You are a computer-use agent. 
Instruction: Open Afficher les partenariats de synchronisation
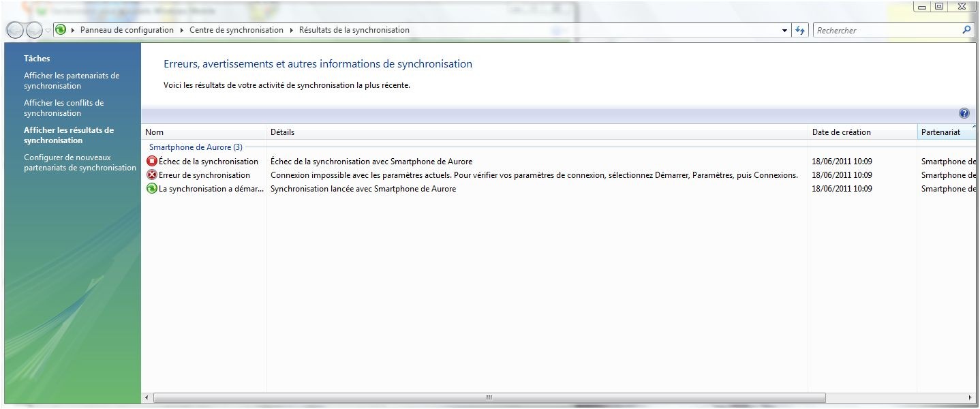[72, 81]
